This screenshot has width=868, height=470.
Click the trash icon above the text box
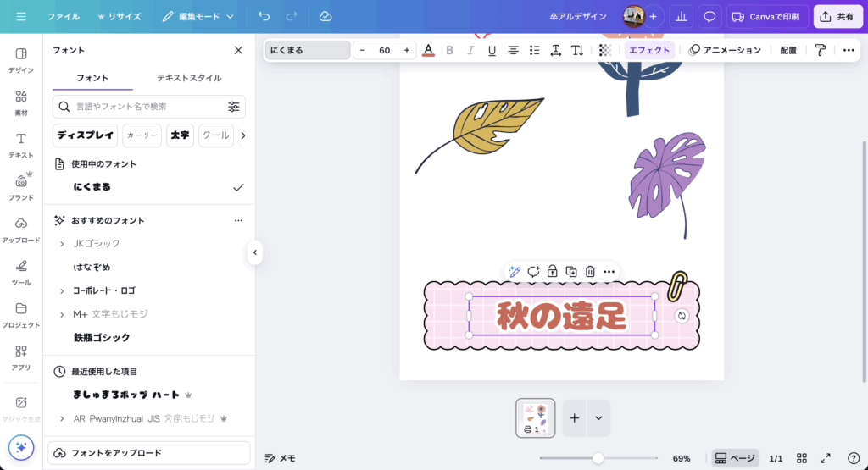tap(590, 272)
